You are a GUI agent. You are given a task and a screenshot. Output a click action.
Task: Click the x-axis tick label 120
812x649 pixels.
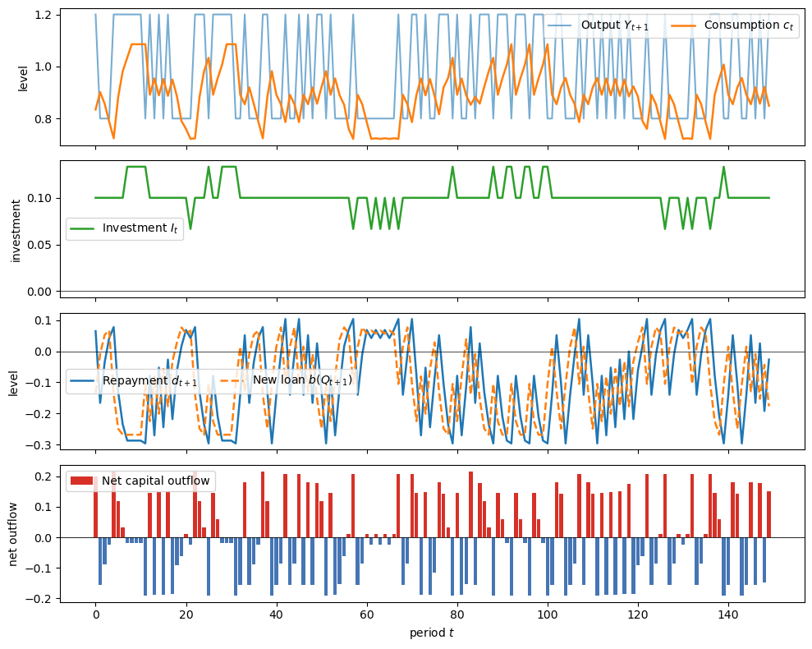point(638,614)
